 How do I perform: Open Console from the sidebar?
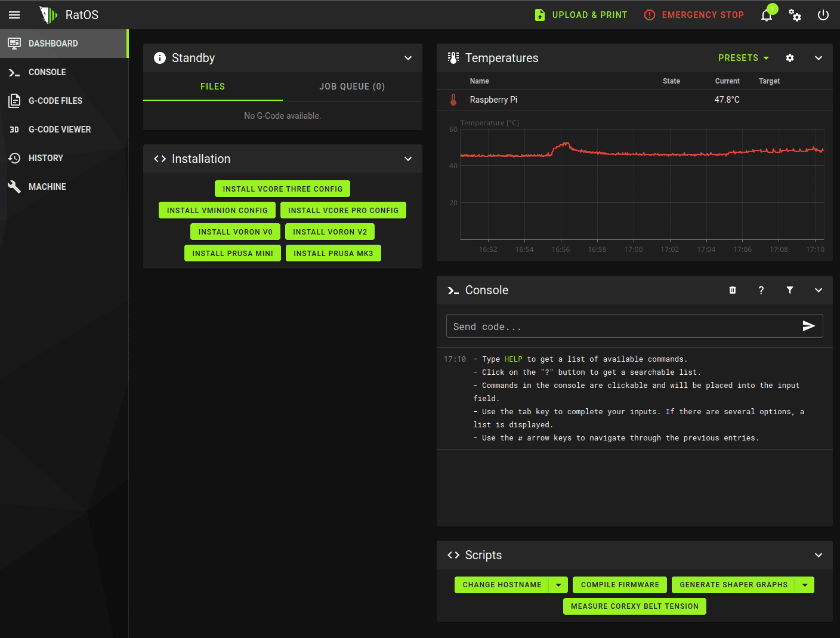click(64, 72)
